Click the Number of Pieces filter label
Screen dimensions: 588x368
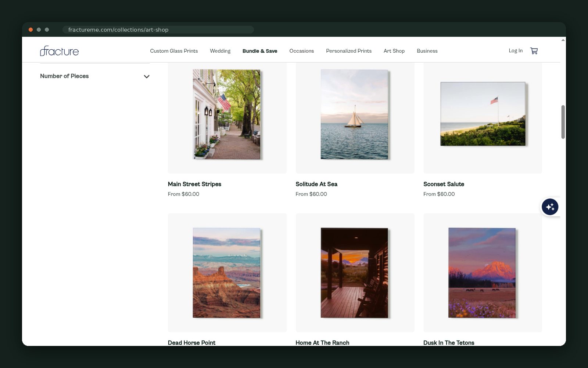(x=64, y=76)
